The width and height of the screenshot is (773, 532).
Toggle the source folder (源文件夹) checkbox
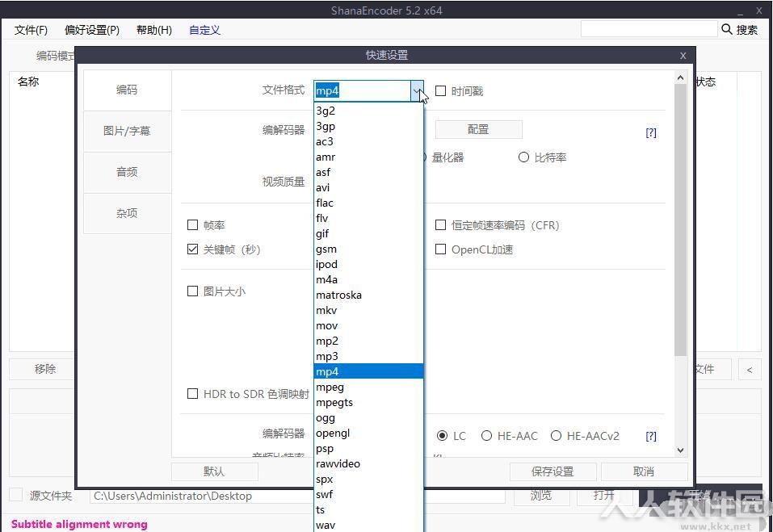click(16, 495)
